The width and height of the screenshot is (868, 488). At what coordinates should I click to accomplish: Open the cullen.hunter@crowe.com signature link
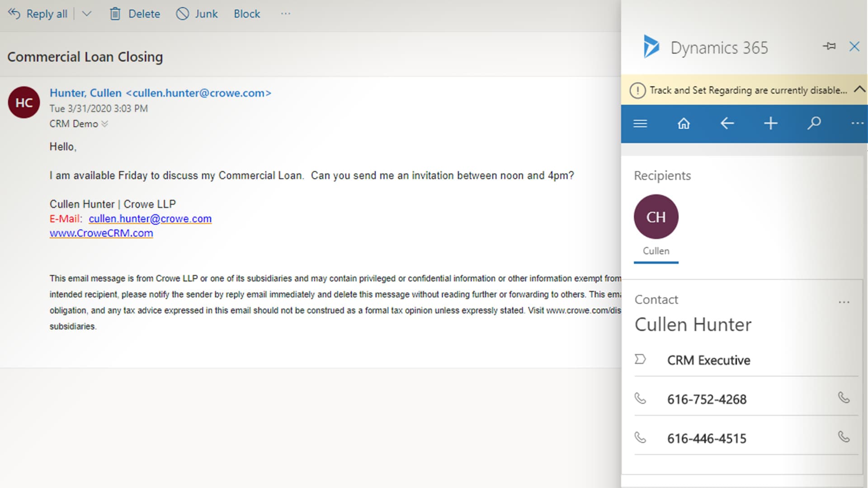[x=150, y=219]
